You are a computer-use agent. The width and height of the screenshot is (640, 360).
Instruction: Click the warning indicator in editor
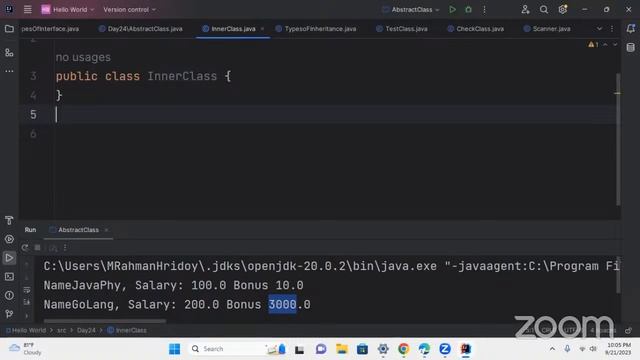(x=593, y=44)
